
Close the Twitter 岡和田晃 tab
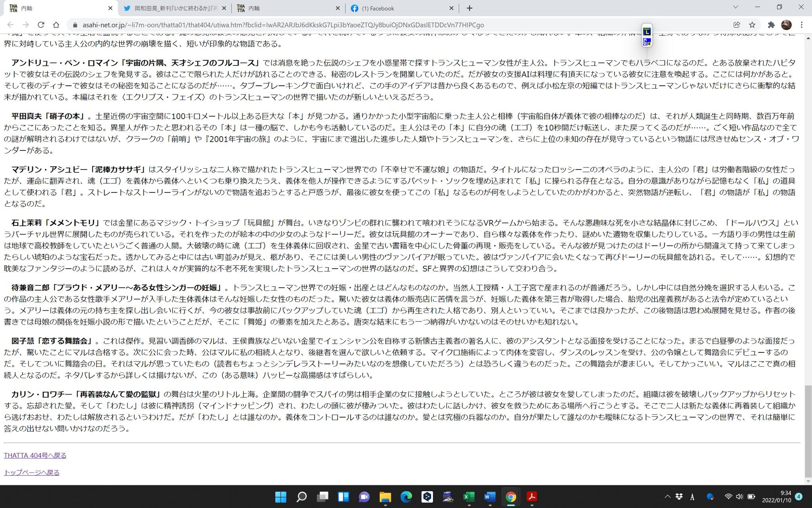click(x=224, y=8)
